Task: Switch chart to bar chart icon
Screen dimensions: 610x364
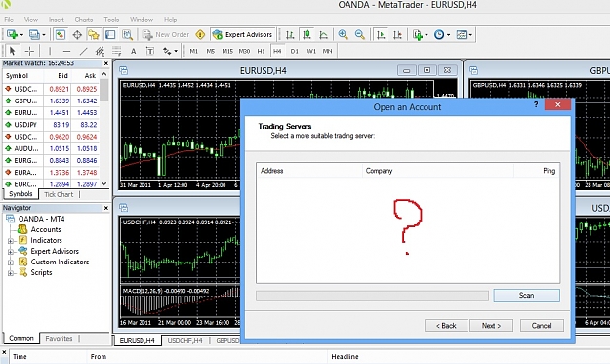Action: point(290,34)
